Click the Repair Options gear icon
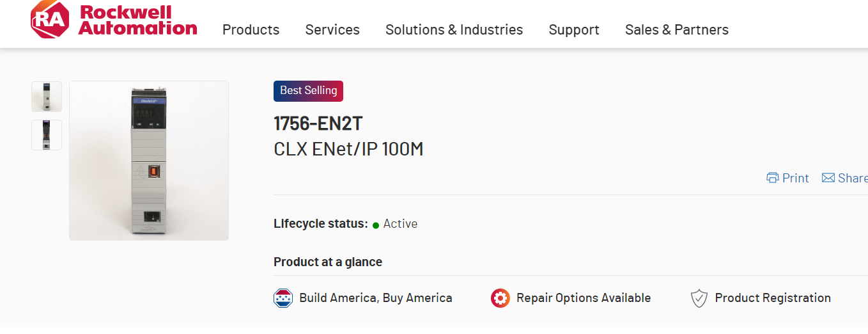This screenshot has width=868, height=334. point(500,298)
